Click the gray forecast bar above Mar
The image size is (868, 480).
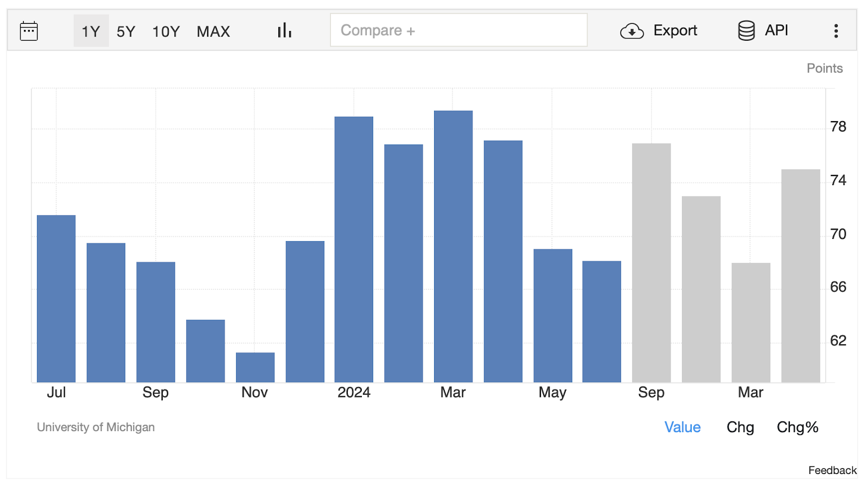[751, 323]
